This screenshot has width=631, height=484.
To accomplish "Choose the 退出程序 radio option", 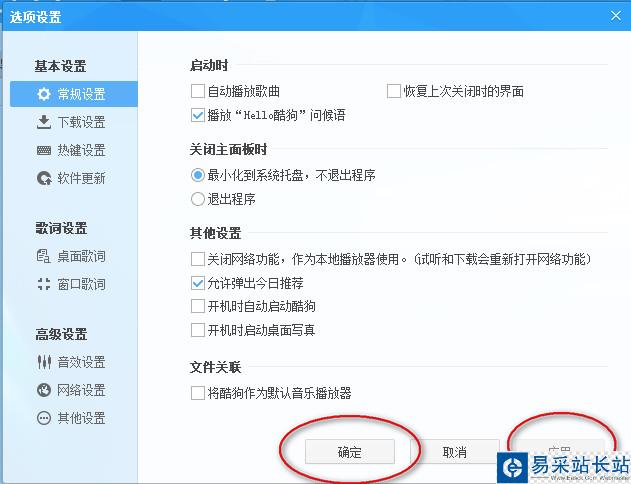I will 198,199.
